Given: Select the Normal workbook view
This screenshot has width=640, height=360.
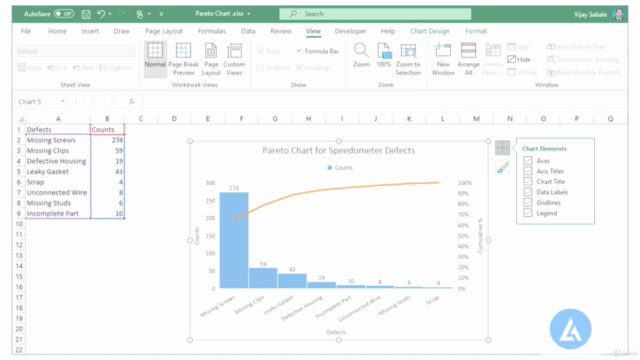Looking at the screenshot, I should (155, 59).
